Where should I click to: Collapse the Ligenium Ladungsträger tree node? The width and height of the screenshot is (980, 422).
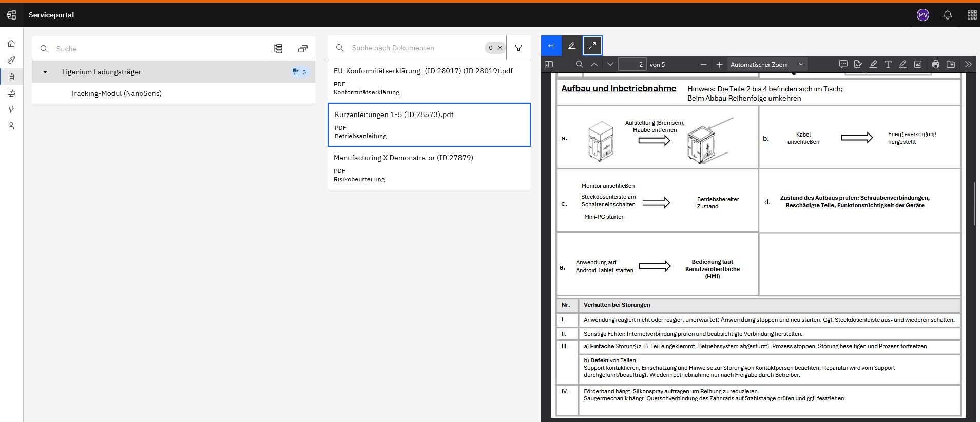tap(45, 72)
